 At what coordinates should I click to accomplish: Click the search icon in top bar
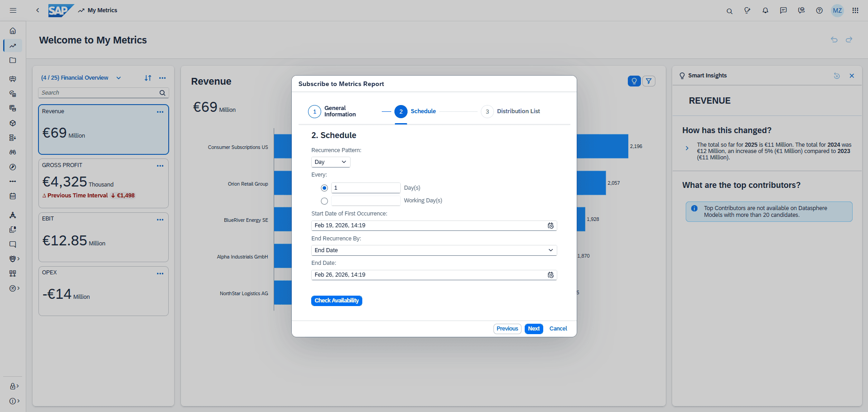729,11
